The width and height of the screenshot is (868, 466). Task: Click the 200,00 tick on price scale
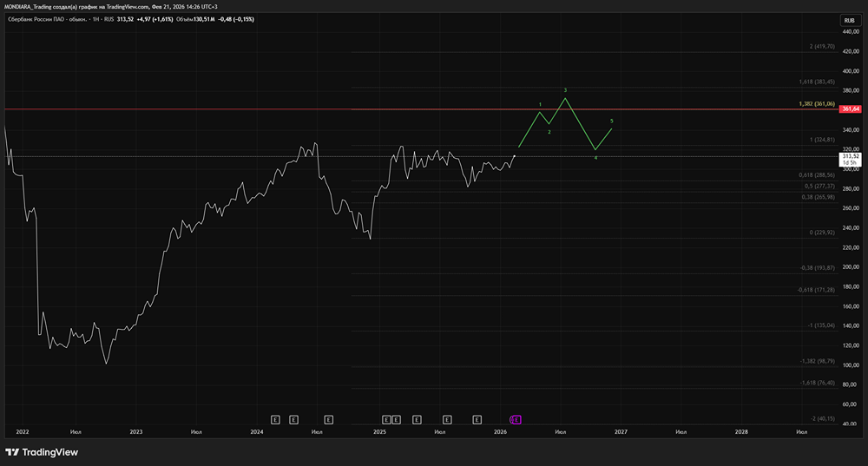point(851,266)
